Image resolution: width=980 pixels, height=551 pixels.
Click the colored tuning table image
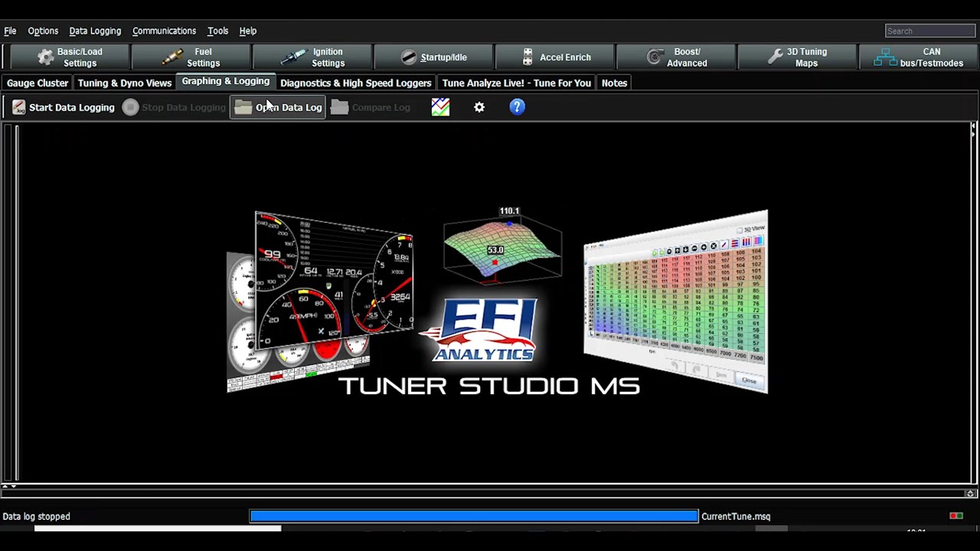pyautogui.click(x=676, y=302)
